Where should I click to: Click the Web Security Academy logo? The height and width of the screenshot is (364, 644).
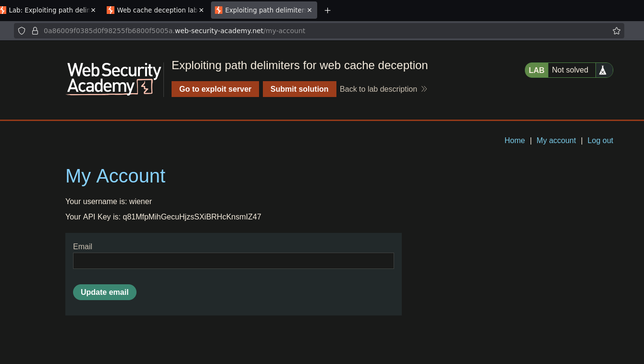point(114,79)
